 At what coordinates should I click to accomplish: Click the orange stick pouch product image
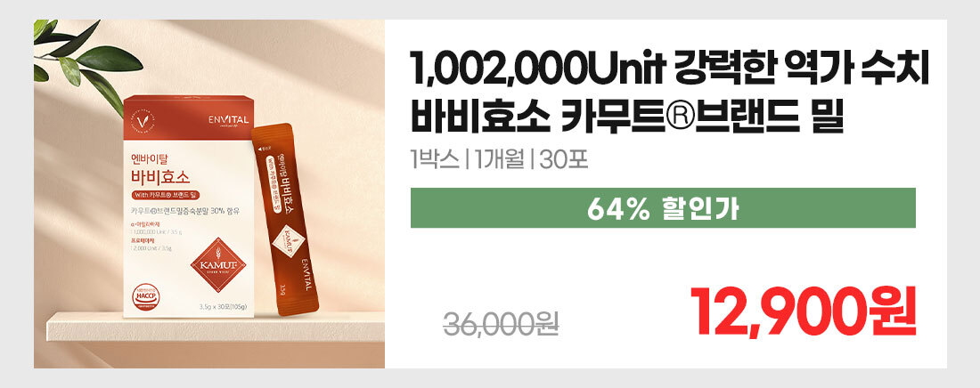click(286, 218)
